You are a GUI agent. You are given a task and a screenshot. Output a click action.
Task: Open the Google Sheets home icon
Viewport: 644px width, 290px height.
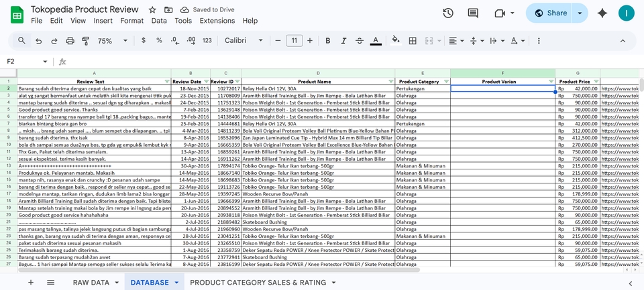click(x=17, y=15)
